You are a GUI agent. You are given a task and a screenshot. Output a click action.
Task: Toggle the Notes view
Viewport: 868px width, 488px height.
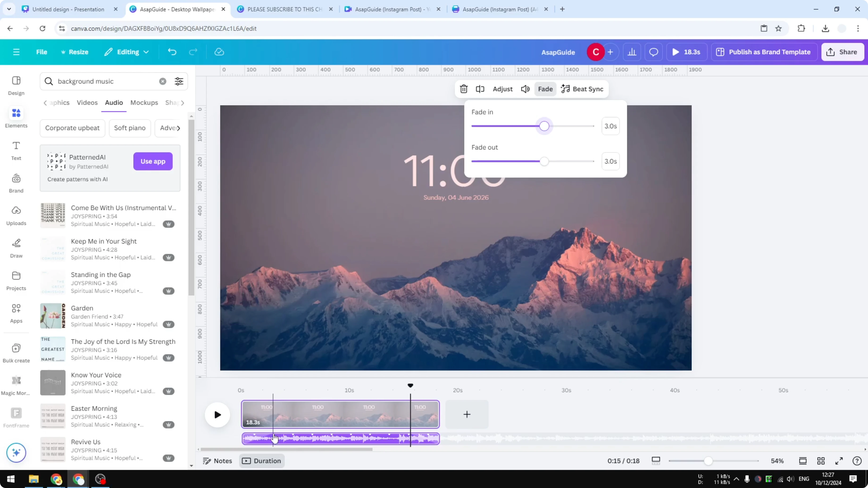[x=217, y=461]
